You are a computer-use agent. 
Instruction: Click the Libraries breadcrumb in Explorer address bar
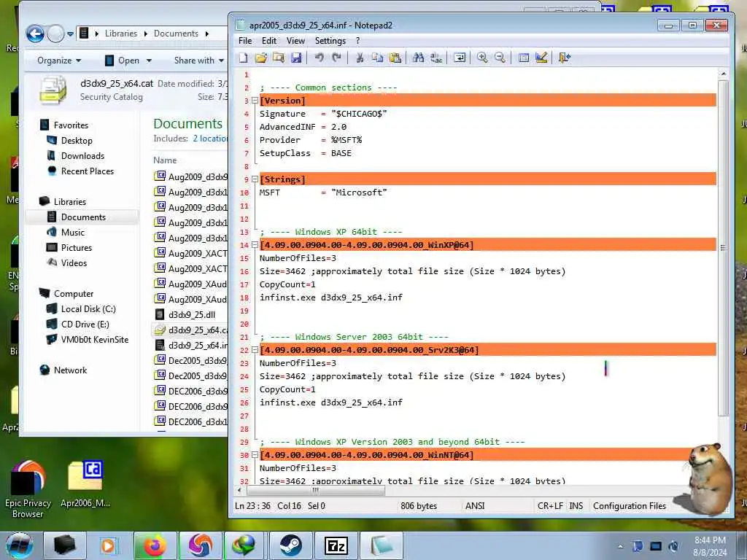(x=121, y=34)
